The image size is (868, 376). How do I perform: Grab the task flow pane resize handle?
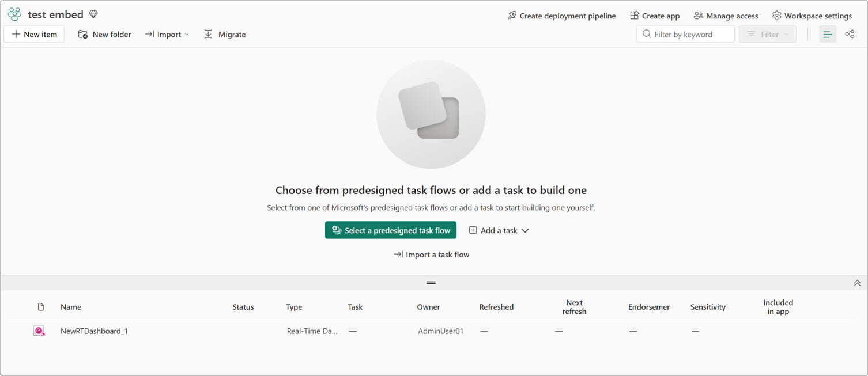[x=431, y=283]
